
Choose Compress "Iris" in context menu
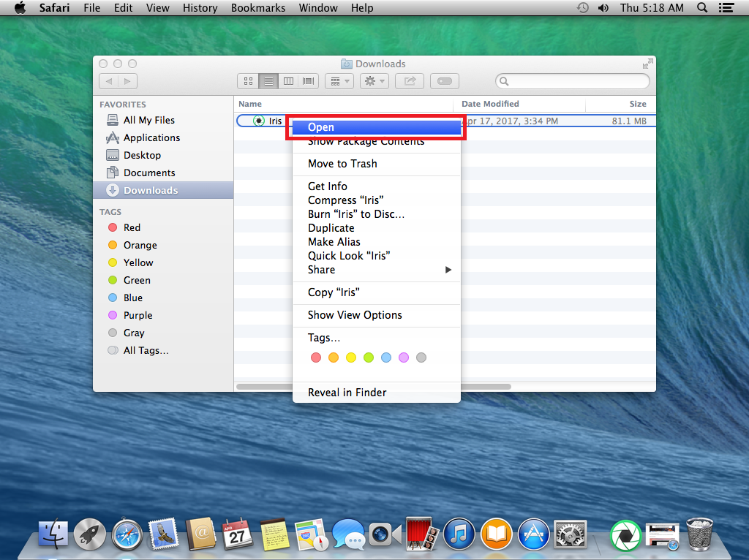pos(377,200)
